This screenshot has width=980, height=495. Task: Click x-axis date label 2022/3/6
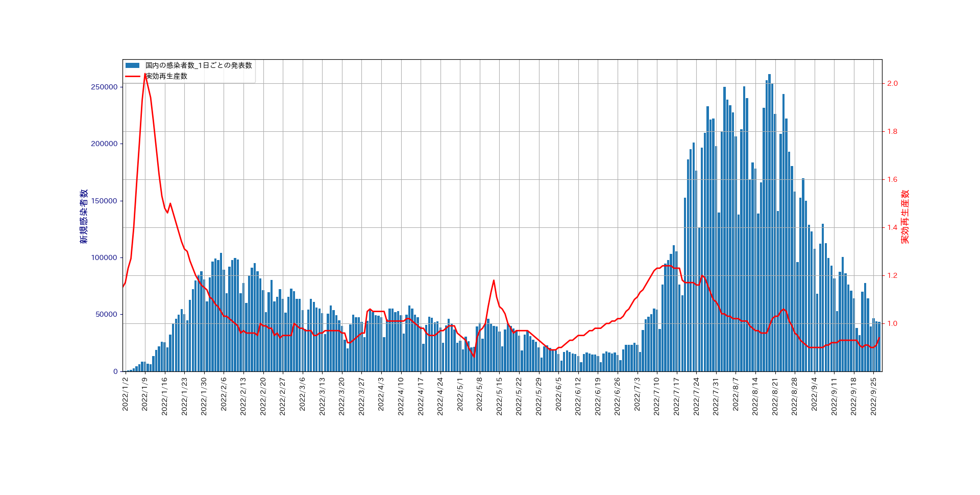(x=302, y=394)
